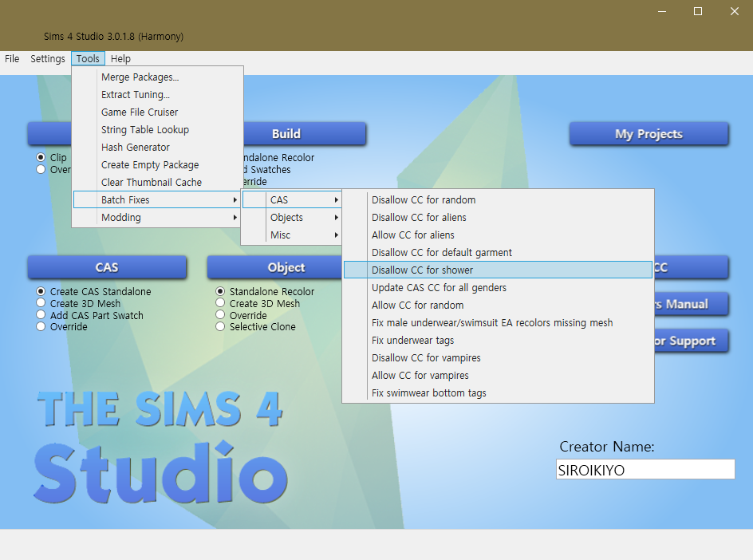Open the partially hidden Manual button
Viewport: 753px width, 560px height.
(692, 304)
